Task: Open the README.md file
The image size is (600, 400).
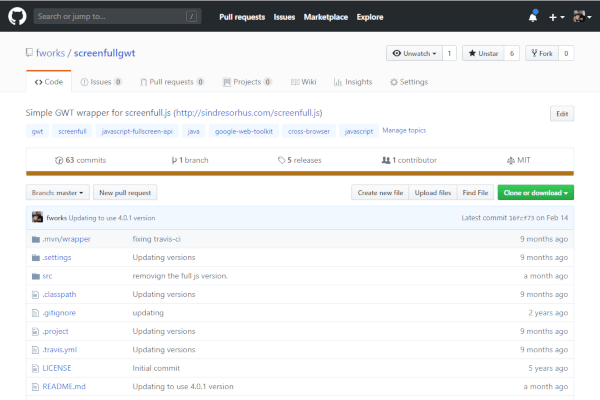Action: 64,386
